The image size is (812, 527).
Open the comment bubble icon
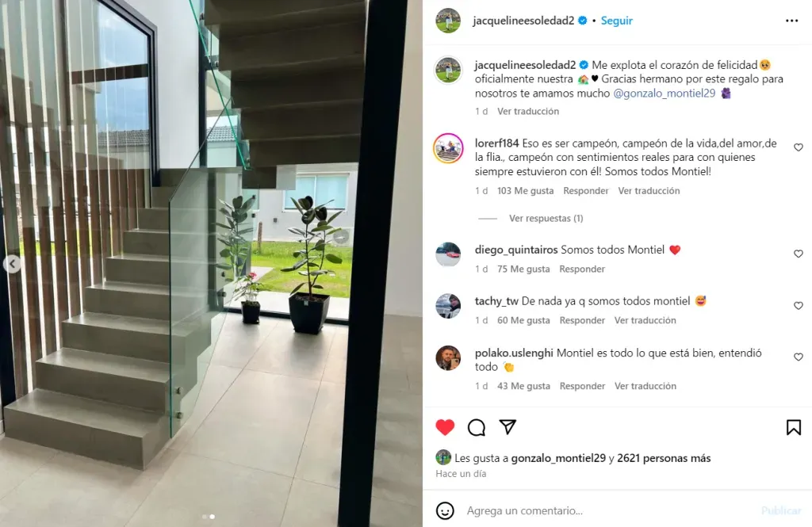(477, 427)
